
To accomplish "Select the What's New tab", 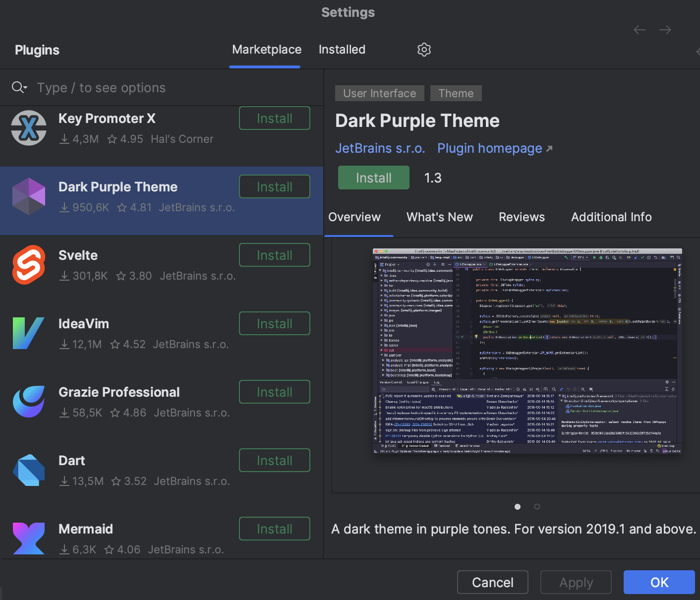I will click(x=439, y=217).
